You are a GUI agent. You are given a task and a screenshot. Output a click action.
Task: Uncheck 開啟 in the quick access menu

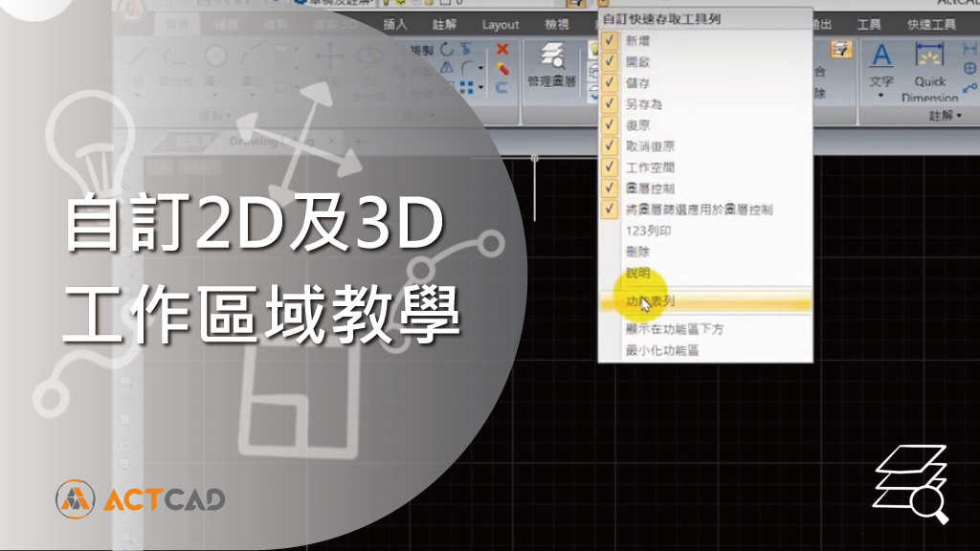(x=705, y=62)
